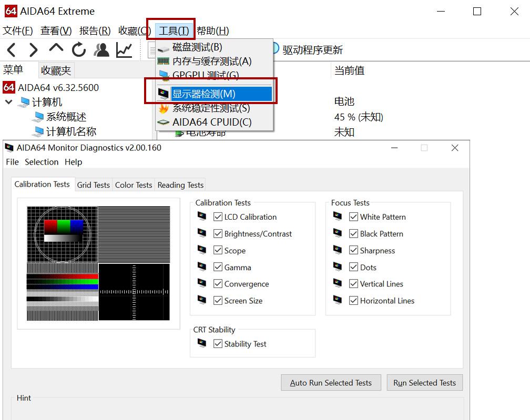Click the forward navigation arrow icon

pyautogui.click(x=33, y=50)
